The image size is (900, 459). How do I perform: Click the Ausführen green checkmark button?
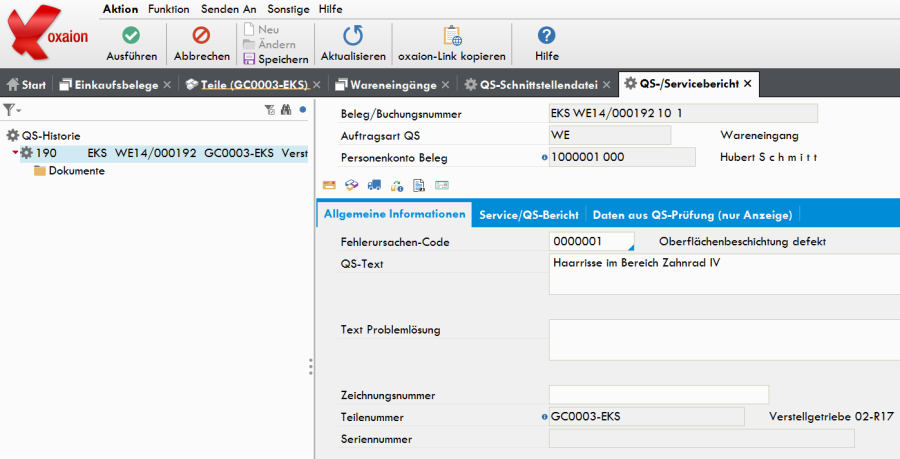pos(131,44)
